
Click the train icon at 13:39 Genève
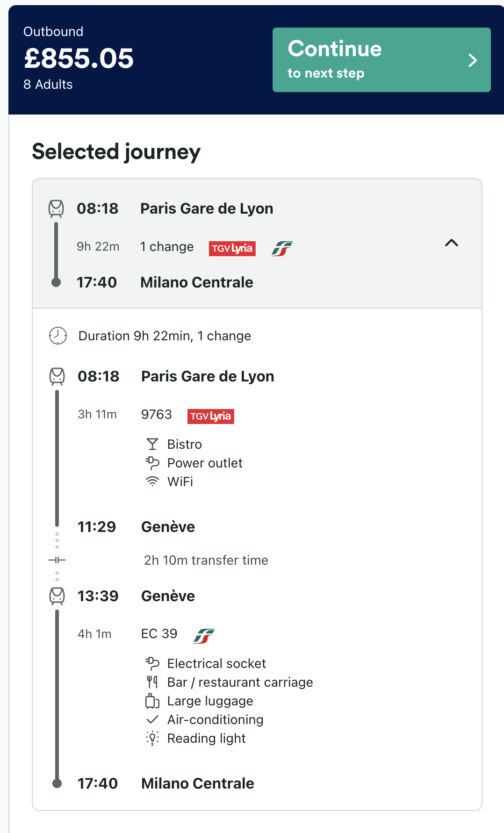[57, 596]
